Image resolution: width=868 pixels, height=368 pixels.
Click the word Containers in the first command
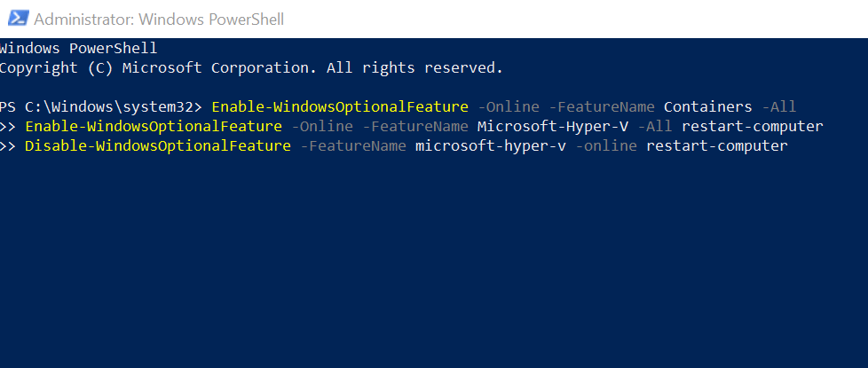coord(708,106)
